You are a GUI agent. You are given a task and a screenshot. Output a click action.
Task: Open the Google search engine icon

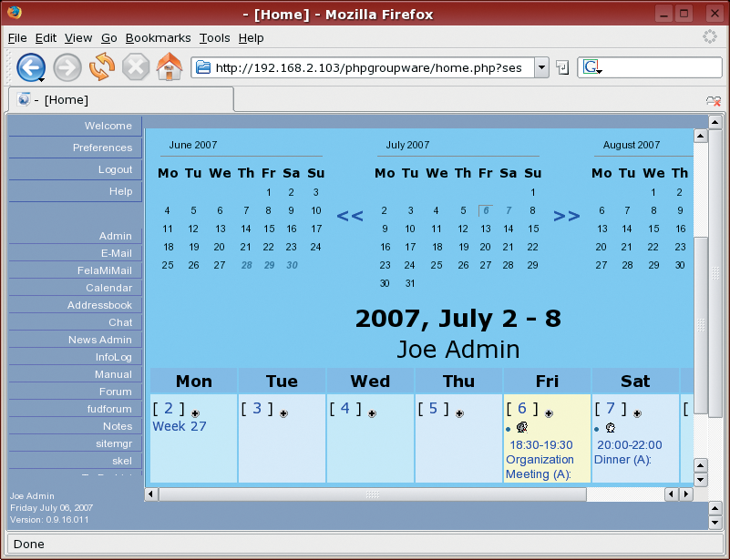pyautogui.click(x=591, y=67)
